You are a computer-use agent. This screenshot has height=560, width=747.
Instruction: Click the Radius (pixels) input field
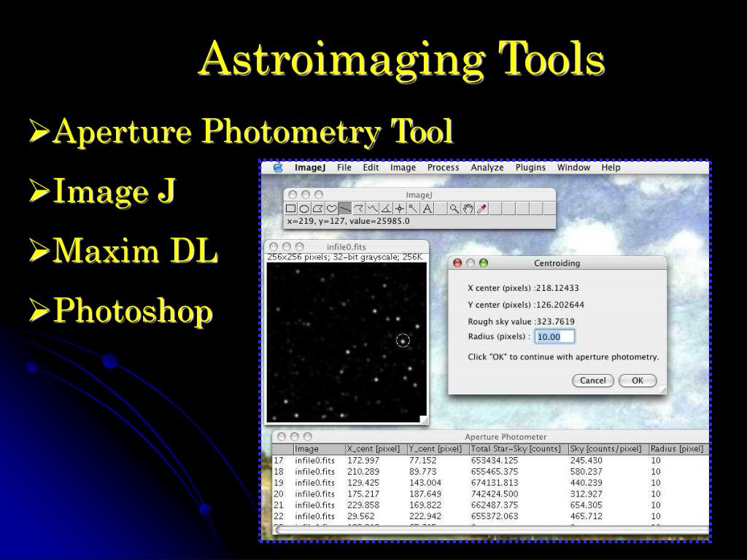554,337
